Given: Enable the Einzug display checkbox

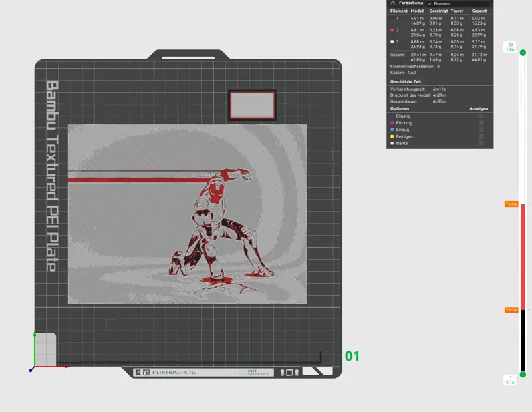Looking at the screenshot, I should tap(481, 130).
